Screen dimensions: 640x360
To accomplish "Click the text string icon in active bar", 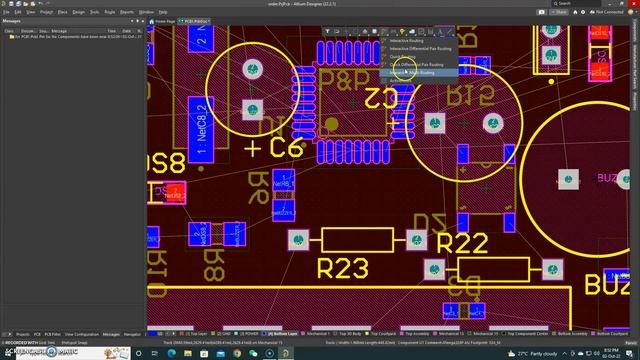I will point(440,31).
